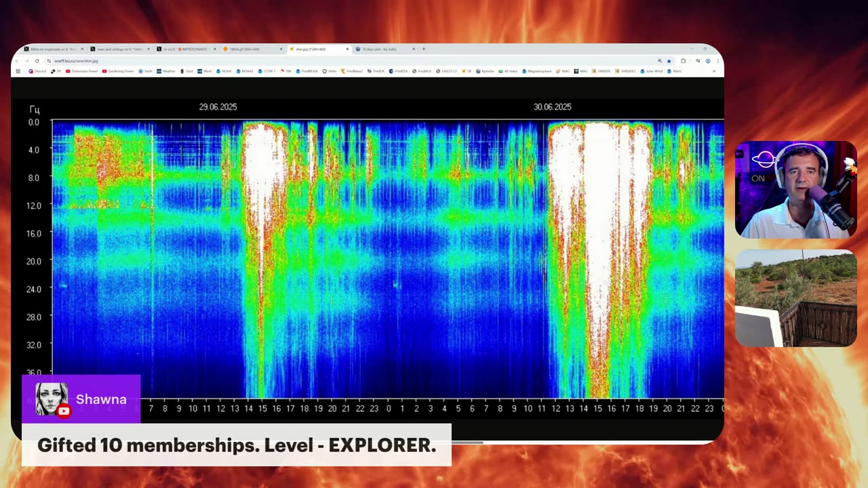
Task: Open the Helio bookmark
Action: click(330, 70)
